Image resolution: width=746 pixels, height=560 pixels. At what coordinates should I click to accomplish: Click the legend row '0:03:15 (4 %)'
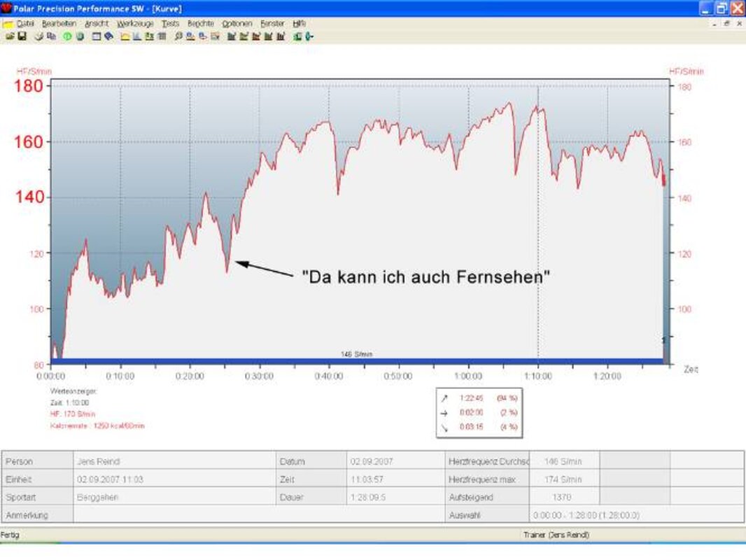479,427
